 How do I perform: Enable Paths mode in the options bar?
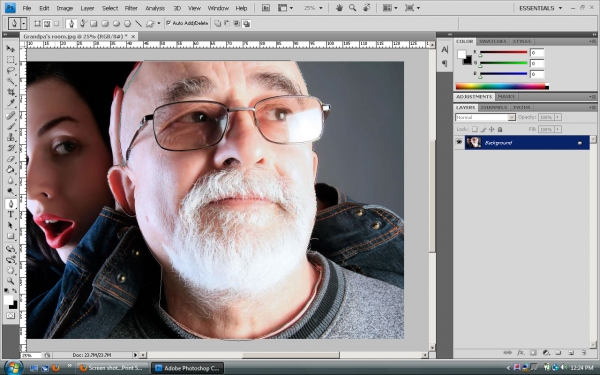pos(47,24)
